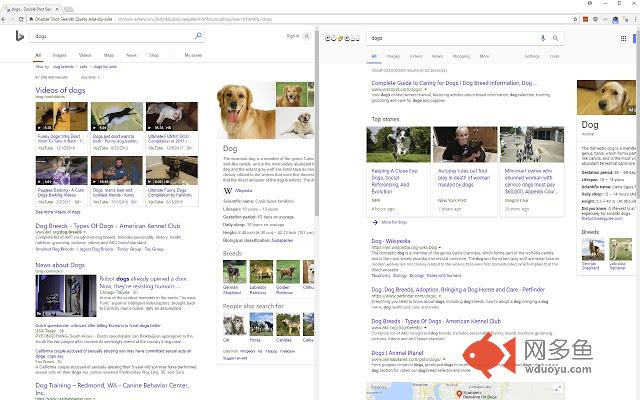Open See more videos of dogs link
640x400 pixels.
(x=58, y=212)
